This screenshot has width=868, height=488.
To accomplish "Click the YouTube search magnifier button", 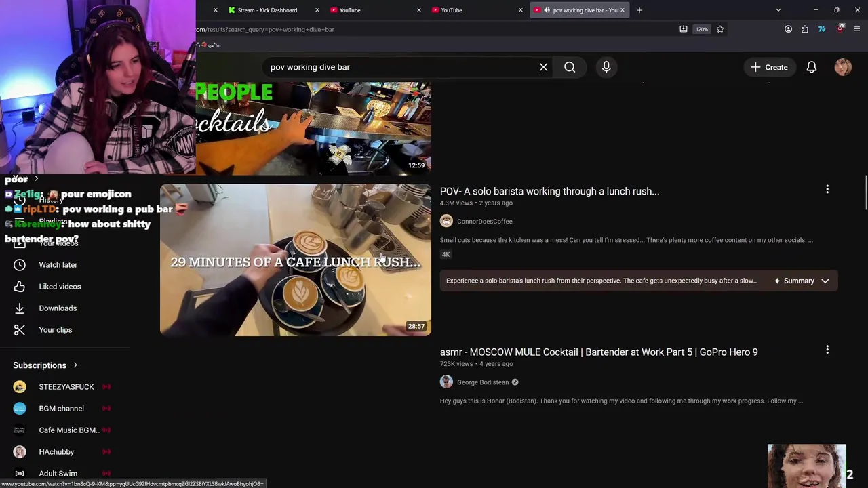I will (x=570, y=67).
